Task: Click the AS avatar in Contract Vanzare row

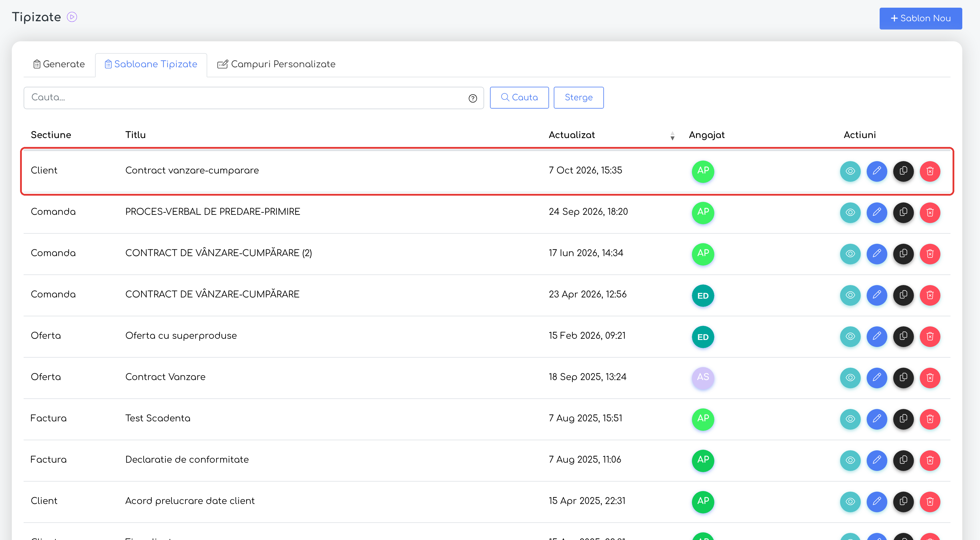Action: click(x=703, y=378)
